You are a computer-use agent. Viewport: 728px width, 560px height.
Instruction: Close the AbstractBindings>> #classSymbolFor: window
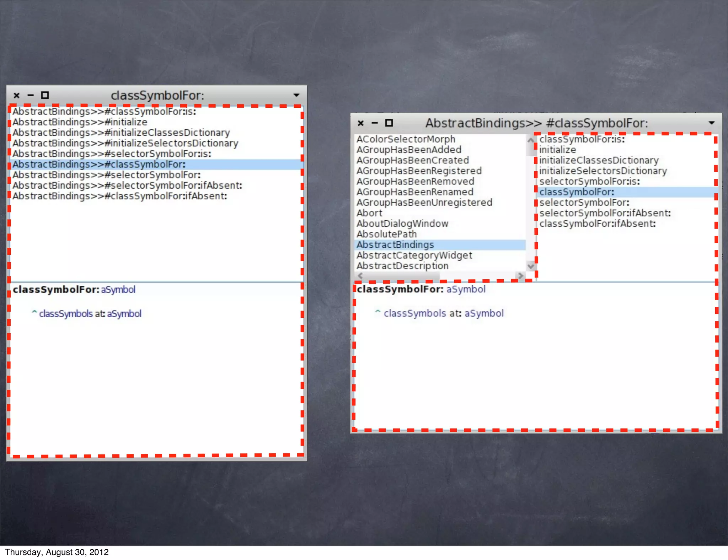click(360, 123)
